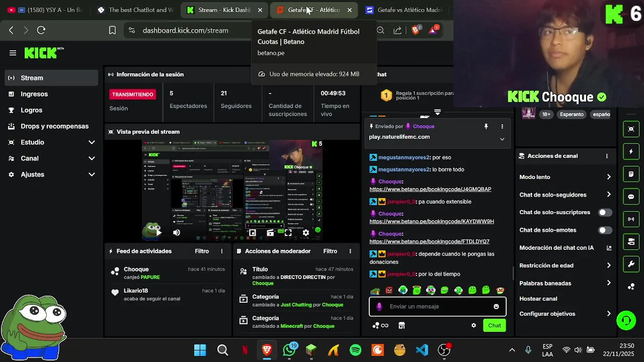This screenshot has height=362, width=644.
Task: Toggle Chat de solo-emotes switch
Action: [605, 230]
